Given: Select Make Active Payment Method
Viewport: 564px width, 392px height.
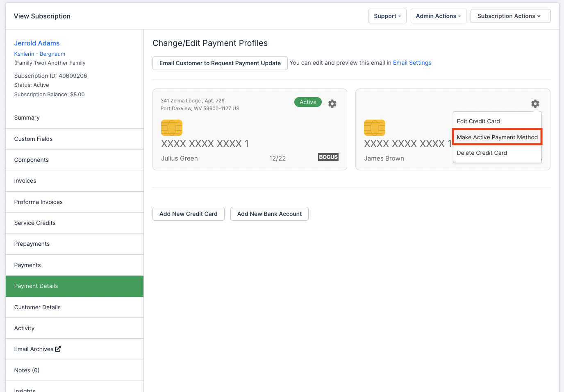Looking at the screenshot, I should 497,137.
